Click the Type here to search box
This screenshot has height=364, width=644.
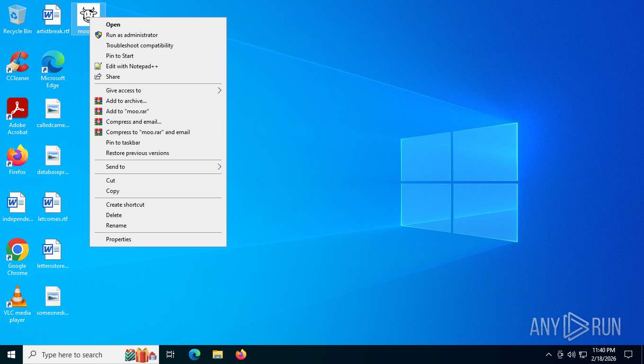pos(91,355)
